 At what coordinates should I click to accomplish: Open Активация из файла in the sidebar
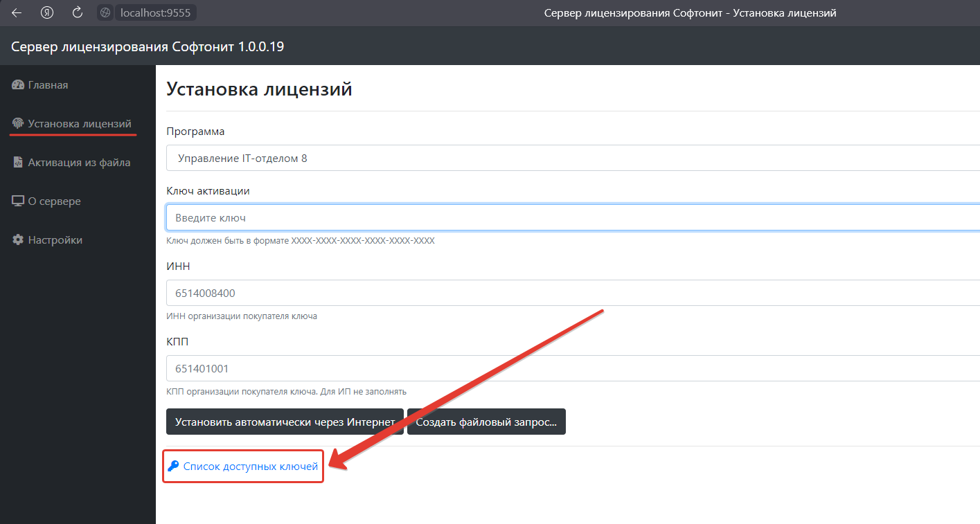(79, 163)
